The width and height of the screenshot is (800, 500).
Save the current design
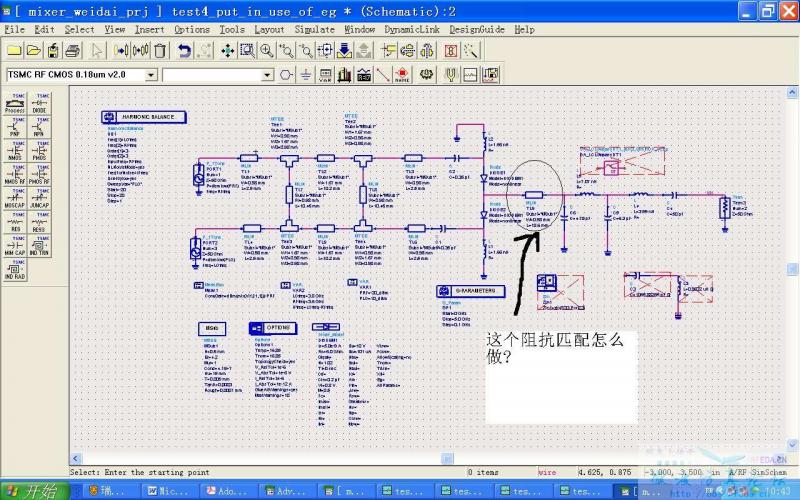pyautogui.click(x=53, y=51)
